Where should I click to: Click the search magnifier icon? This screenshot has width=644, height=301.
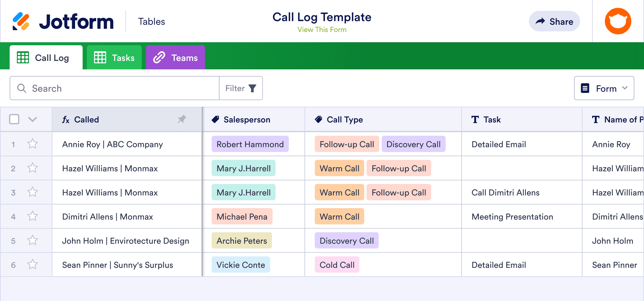click(x=22, y=88)
